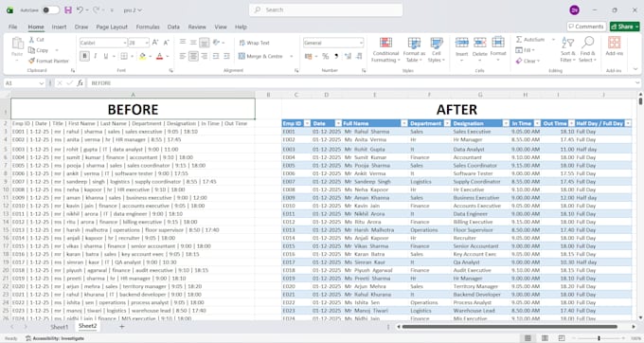Viewport: 644px width, 343px height.
Task: Click the Increase Font Size icon
Action: pyautogui.click(x=155, y=43)
